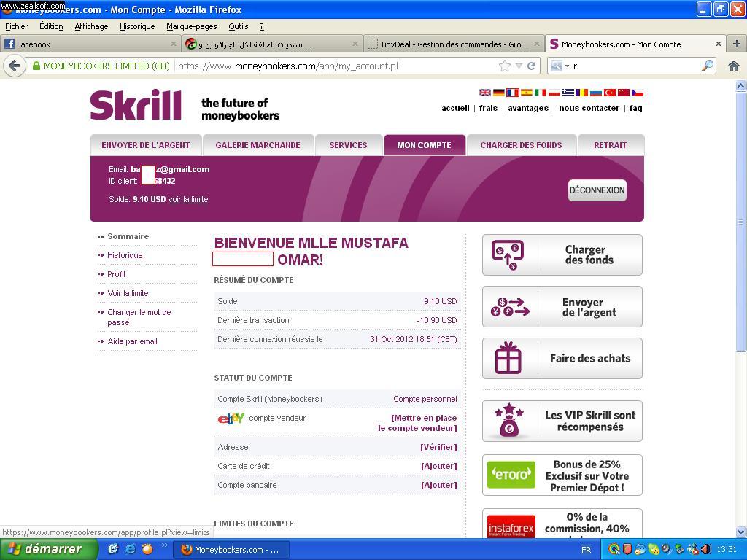Click the Skrill logo
The image size is (747, 560).
point(136,105)
